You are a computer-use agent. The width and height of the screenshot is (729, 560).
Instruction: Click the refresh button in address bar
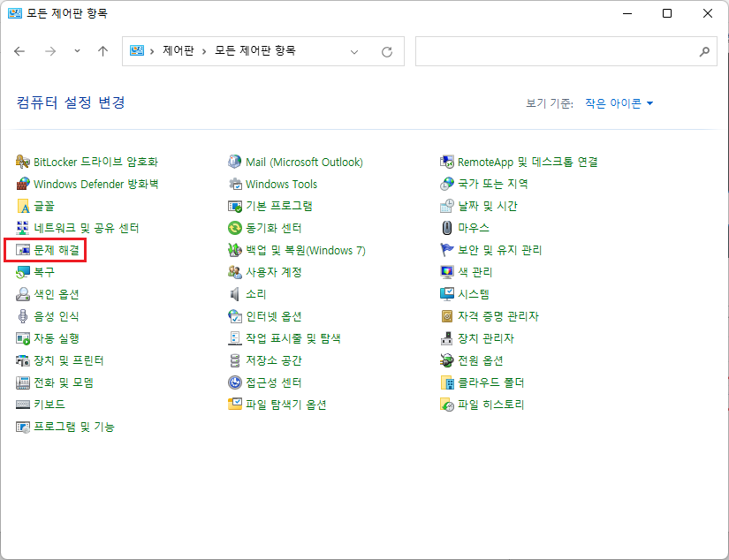click(386, 52)
